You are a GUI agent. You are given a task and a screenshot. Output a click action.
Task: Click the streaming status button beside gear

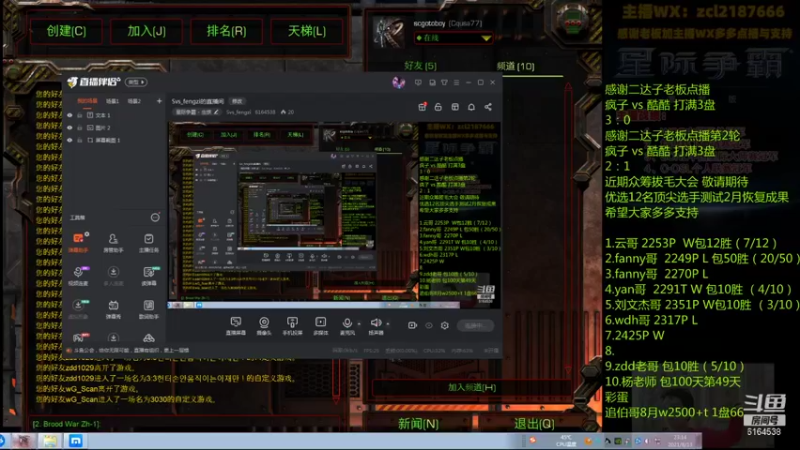point(475,326)
